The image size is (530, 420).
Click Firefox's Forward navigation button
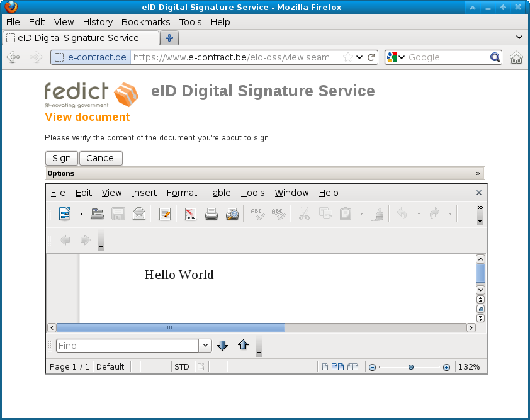[x=36, y=57]
